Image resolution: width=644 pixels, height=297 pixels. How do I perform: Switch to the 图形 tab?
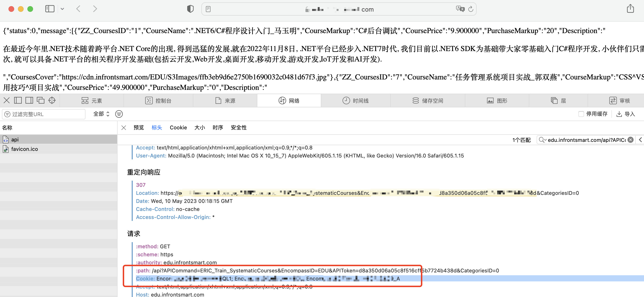pyautogui.click(x=497, y=101)
